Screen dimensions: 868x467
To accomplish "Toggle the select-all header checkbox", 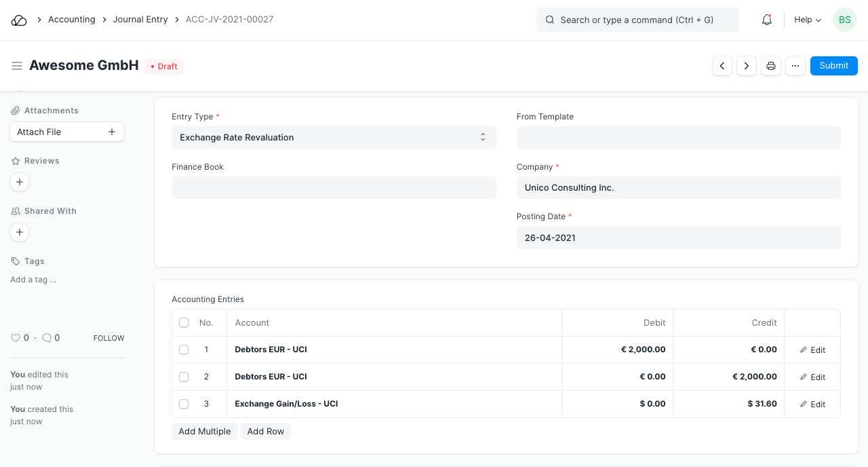I will pyautogui.click(x=184, y=322).
